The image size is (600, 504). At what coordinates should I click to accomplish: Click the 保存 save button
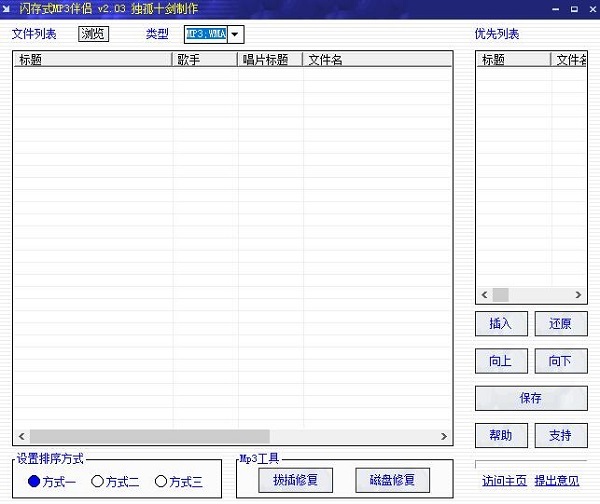[531, 398]
